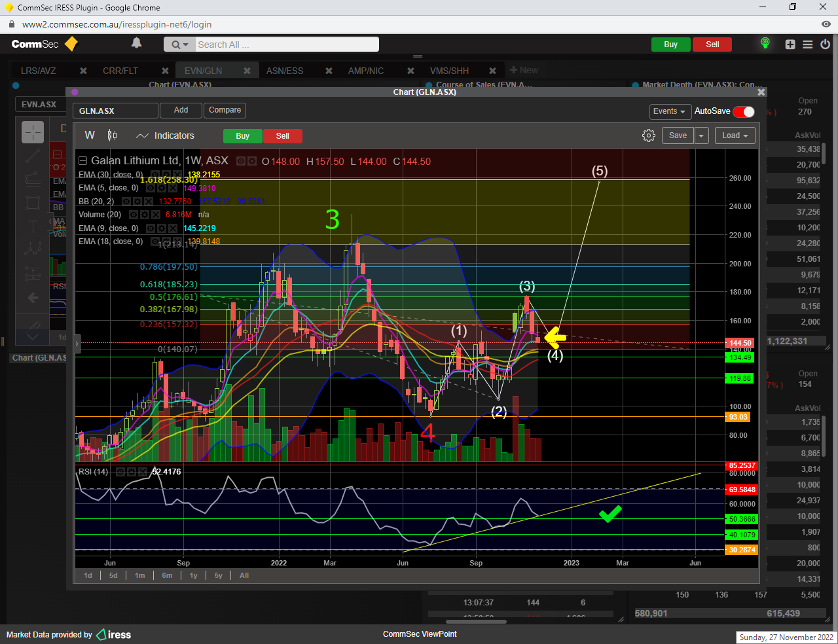Click the Sell button in the top header
The image size is (838, 644).
tap(712, 45)
